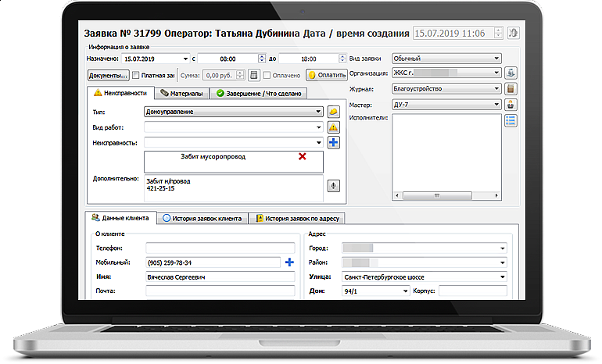602x364 pixels.
Task: Open the Район dropdown
Action: coord(502,262)
